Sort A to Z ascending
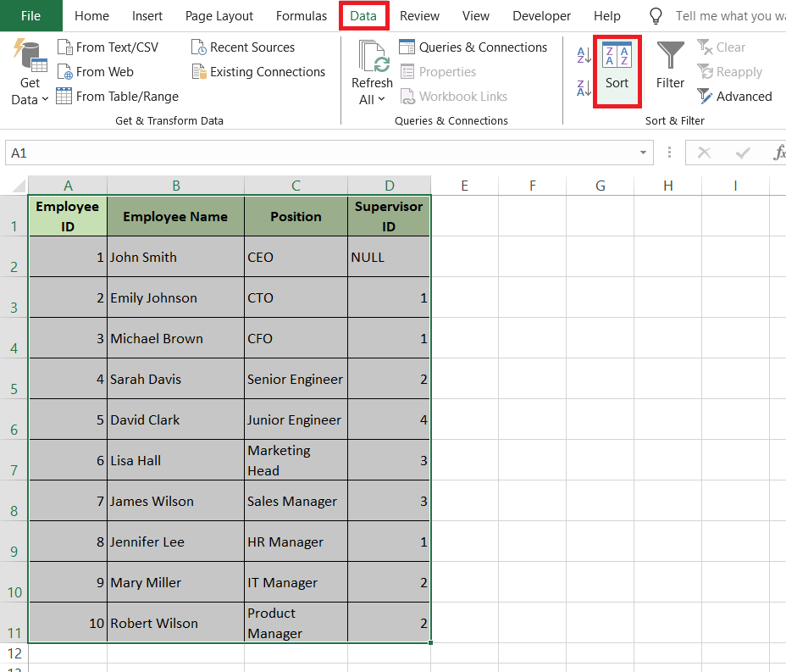786x672 pixels. (x=584, y=55)
